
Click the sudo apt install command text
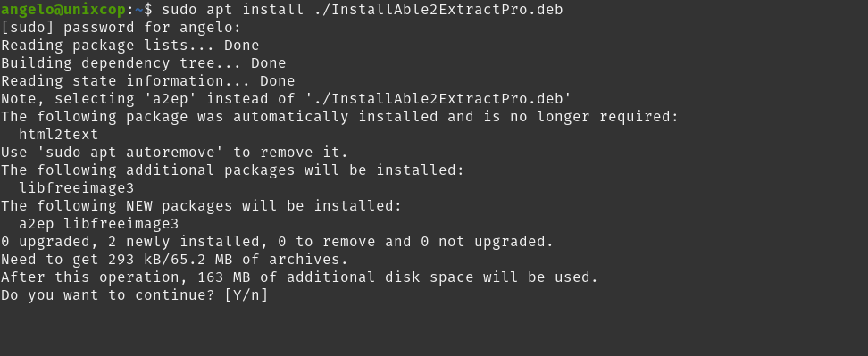233,10
